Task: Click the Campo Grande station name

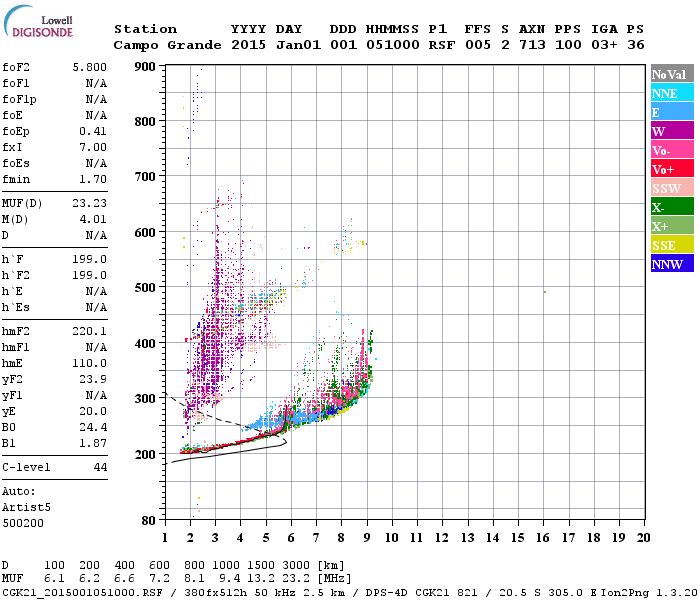Action: click(x=167, y=45)
